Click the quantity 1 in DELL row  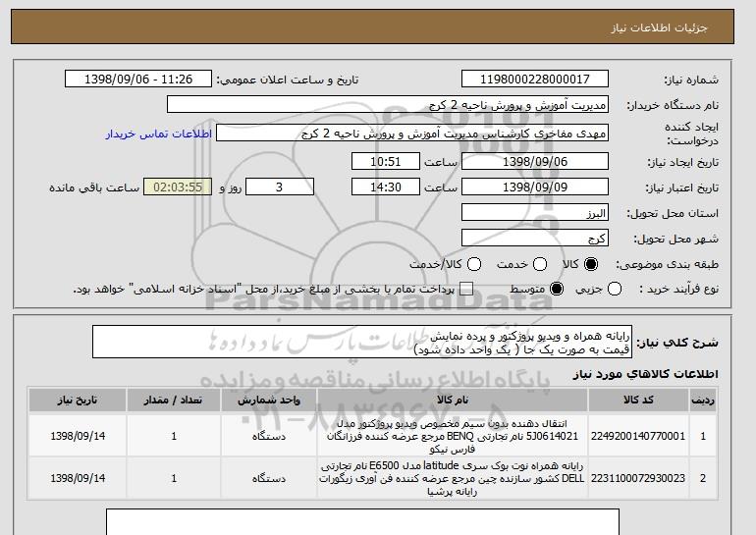pos(174,478)
